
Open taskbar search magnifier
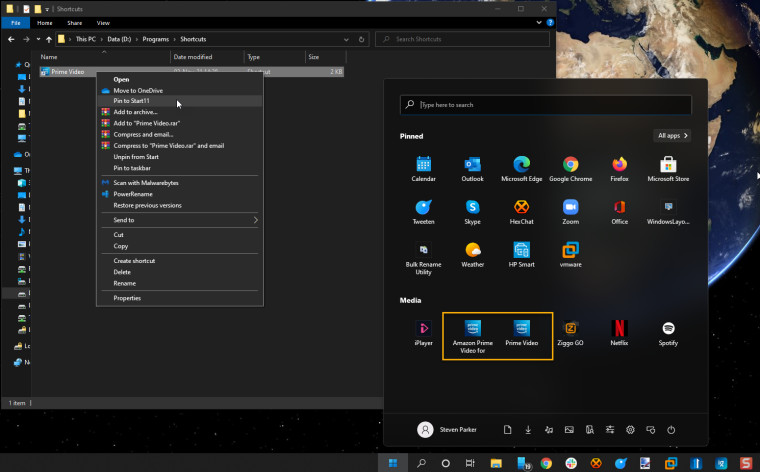tap(421, 463)
